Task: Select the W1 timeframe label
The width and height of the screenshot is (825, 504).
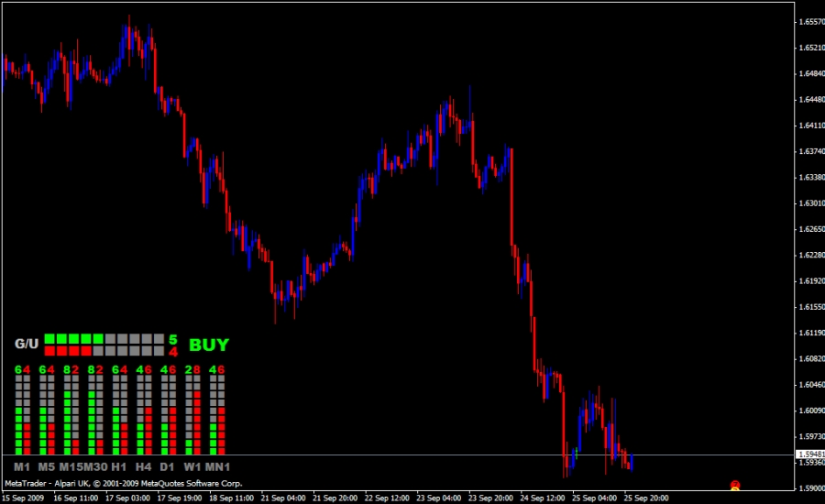Action: click(x=192, y=466)
